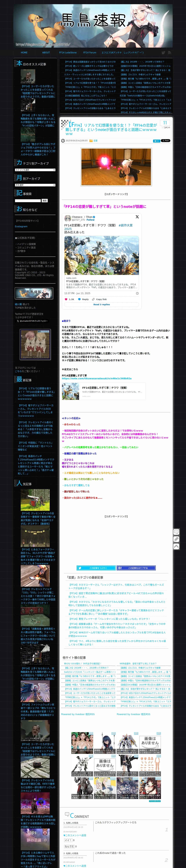Click the 検索 search button
This screenshot has width=186, height=868.
point(45,201)
